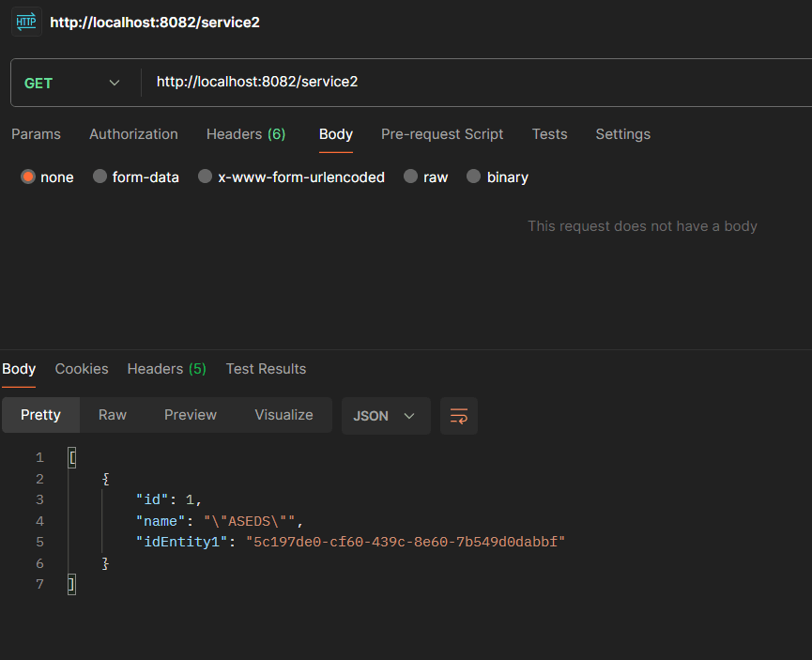Toggle the wrap lines icon in response toolbar

pos(459,416)
